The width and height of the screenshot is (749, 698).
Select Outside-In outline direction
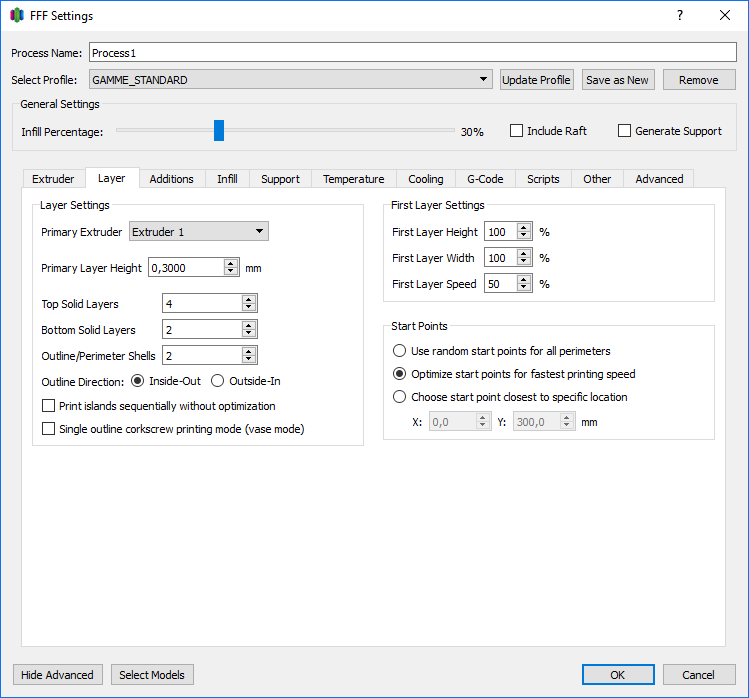218,381
